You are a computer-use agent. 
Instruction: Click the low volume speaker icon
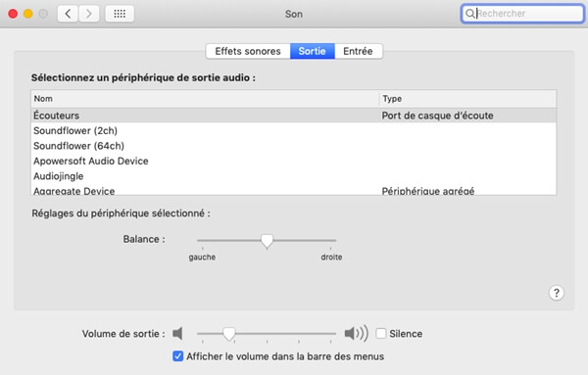(x=177, y=333)
